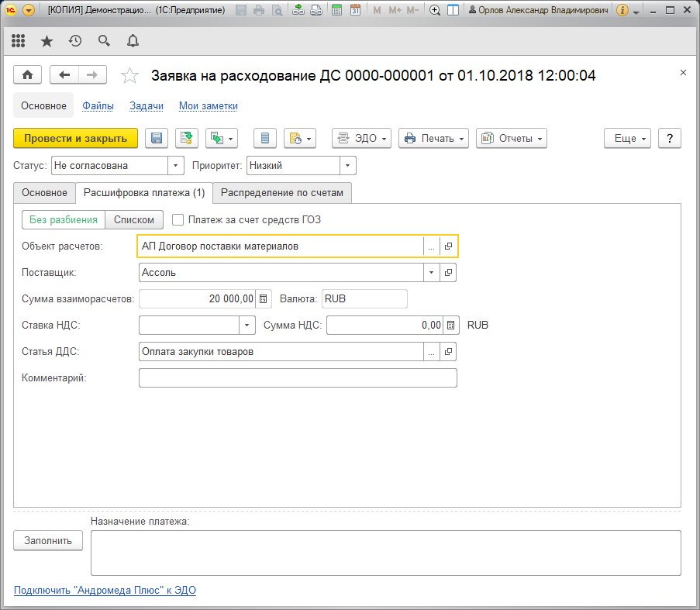Viewport: 700px width, 610px height.
Task: Save document with floppy disk icon
Action: [x=157, y=138]
